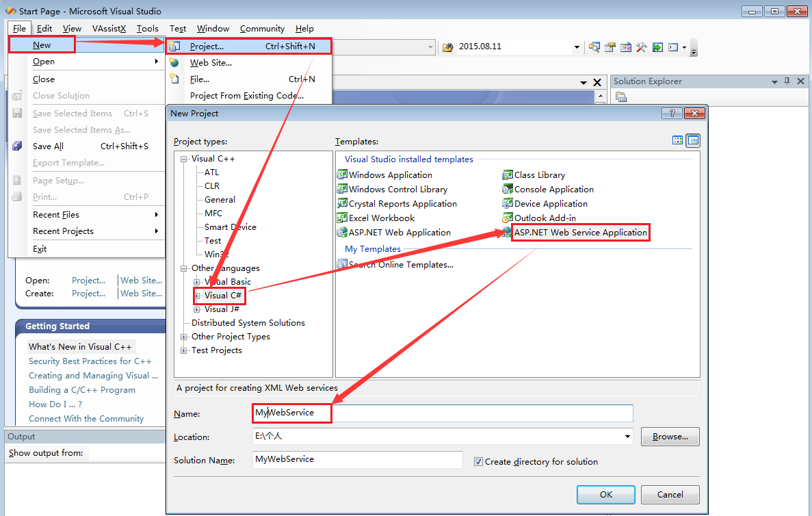Click the OK button
The image size is (812, 516).
click(x=606, y=495)
